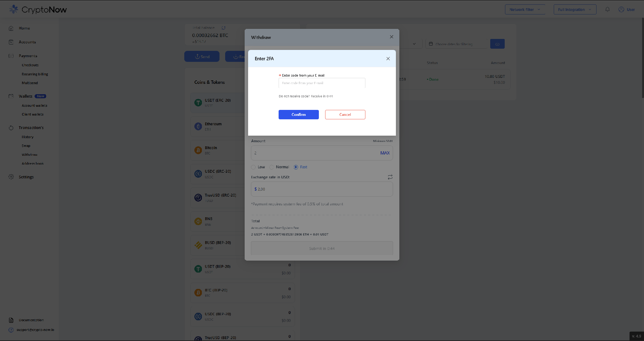Screen dimensions: 644x341
Task: Click the Choose dates for filtering field
Action: [x=457, y=44]
